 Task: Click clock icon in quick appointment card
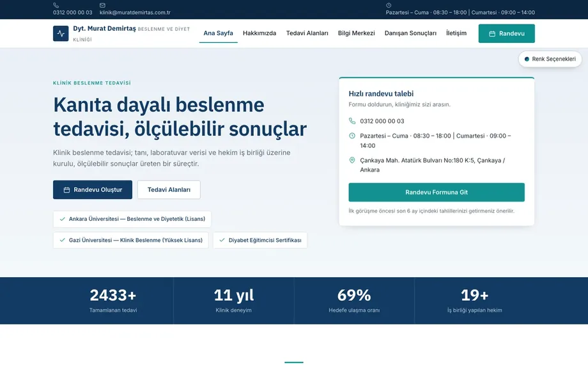[352, 136]
